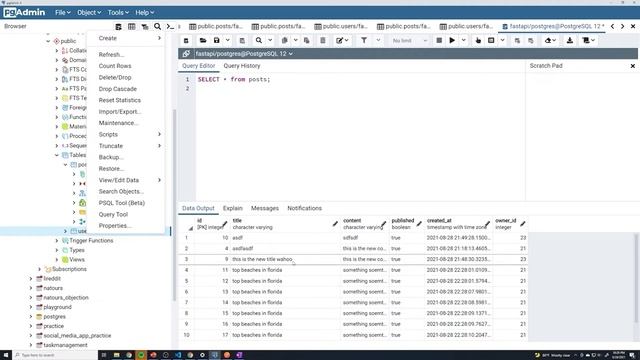The image size is (640, 360).
Task: Switch to the Messages tab
Action: [x=264, y=208]
